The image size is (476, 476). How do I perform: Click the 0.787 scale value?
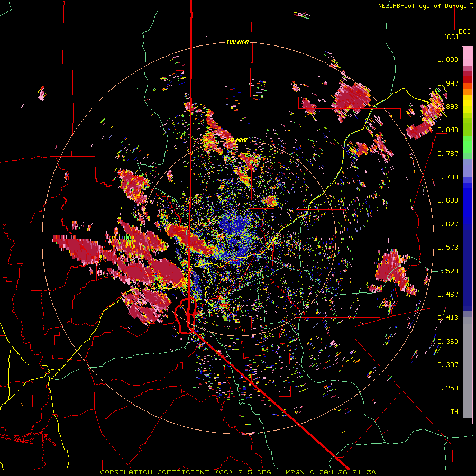tap(448, 153)
